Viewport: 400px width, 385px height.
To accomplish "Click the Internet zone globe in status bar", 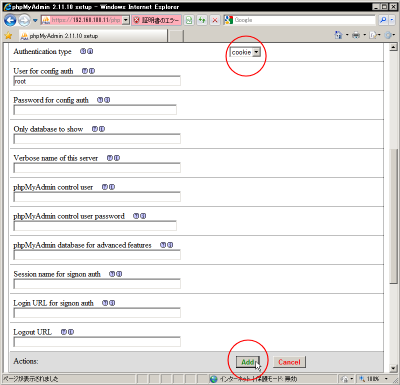I will (214, 379).
